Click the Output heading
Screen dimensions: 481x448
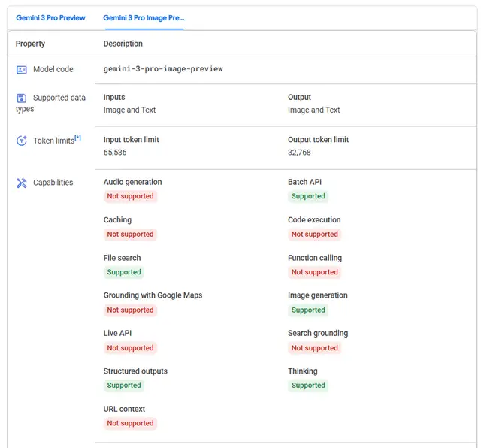[299, 97]
